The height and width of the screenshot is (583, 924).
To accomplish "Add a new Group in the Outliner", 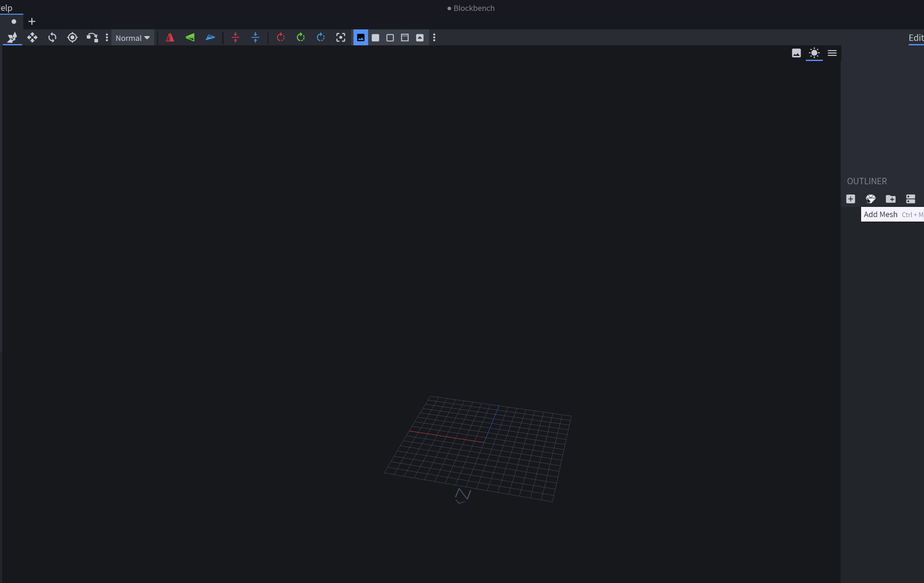I will pyautogui.click(x=891, y=199).
